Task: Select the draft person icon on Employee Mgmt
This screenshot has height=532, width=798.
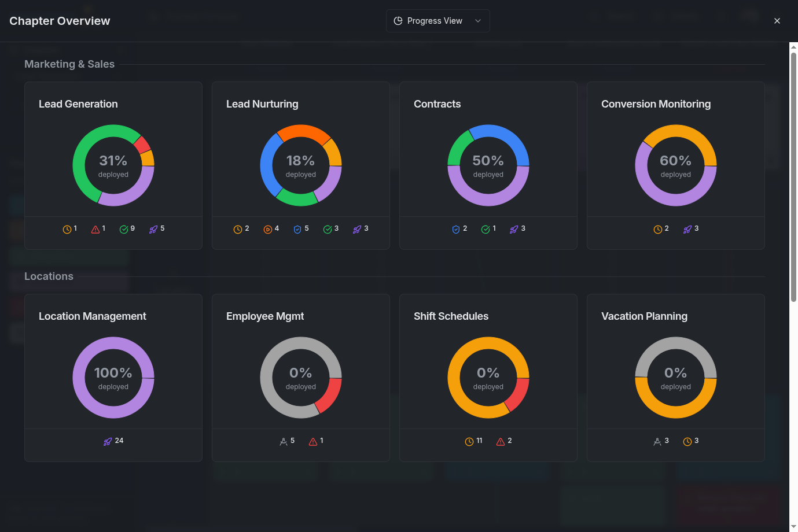Action: 284,441
